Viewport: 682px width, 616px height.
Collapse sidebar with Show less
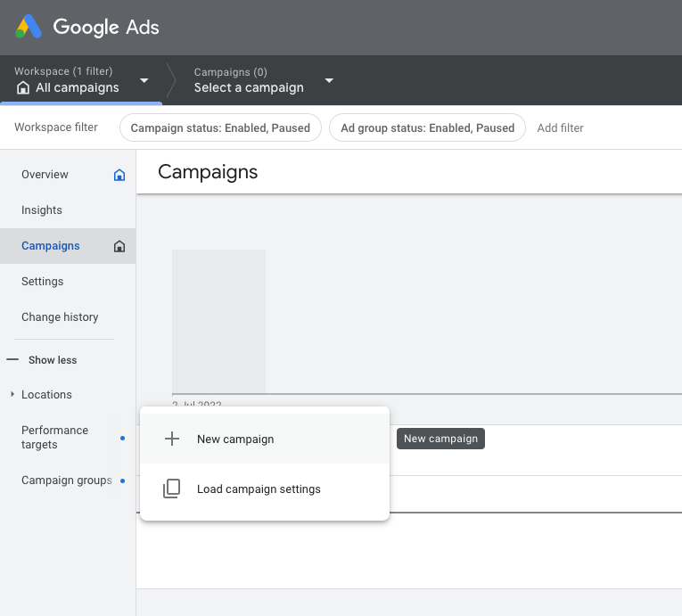[x=53, y=360]
